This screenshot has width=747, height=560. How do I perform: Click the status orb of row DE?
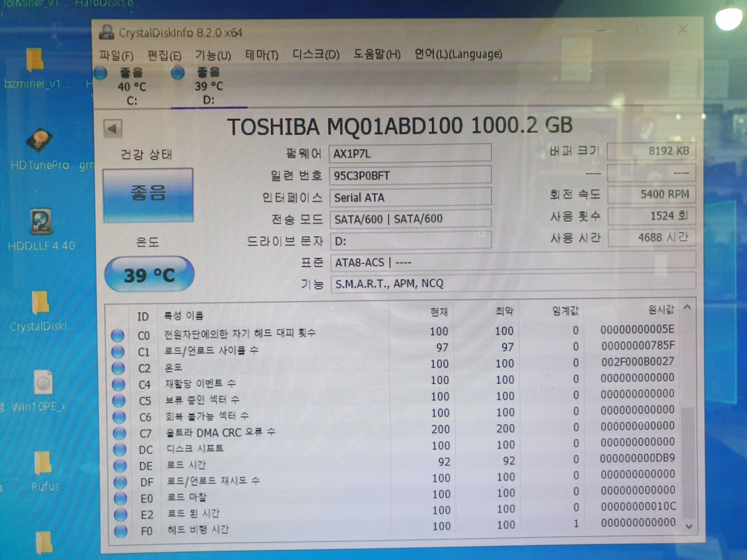coord(120,466)
